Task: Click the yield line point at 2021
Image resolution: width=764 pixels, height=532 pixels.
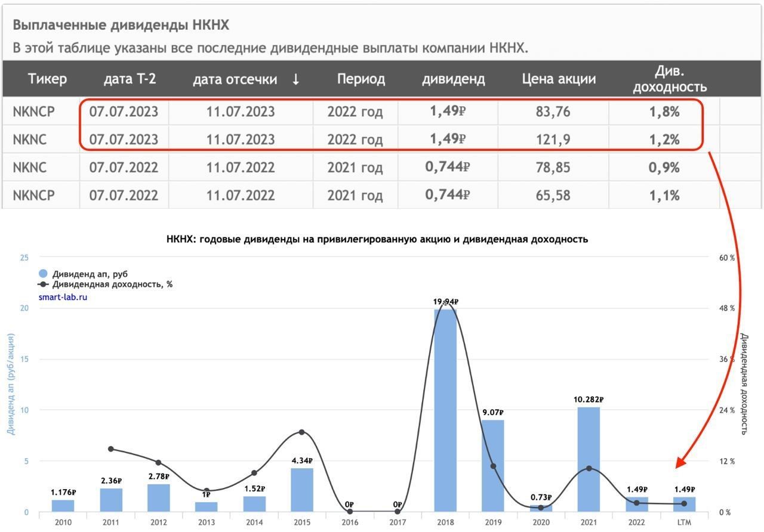Action: [589, 468]
